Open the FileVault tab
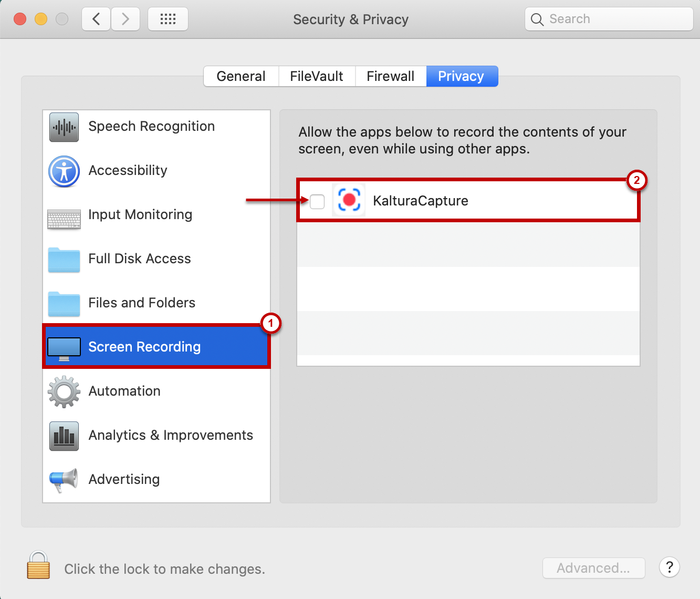700x599 pixels. point(317,76)
